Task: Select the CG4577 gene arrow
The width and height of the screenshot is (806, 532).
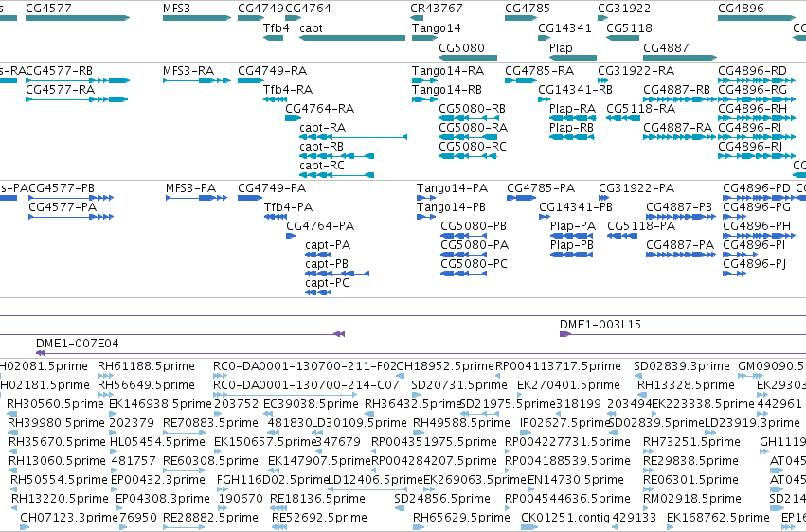Action: (x=77, y=18)
